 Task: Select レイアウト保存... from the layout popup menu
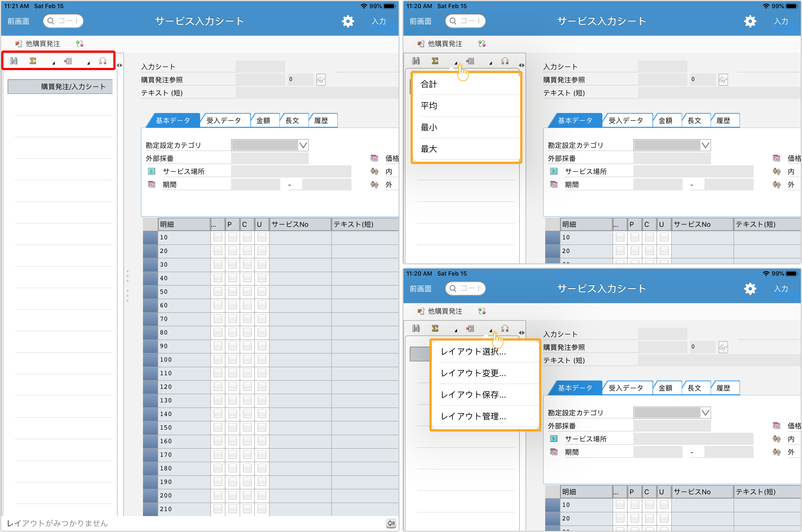473,395
